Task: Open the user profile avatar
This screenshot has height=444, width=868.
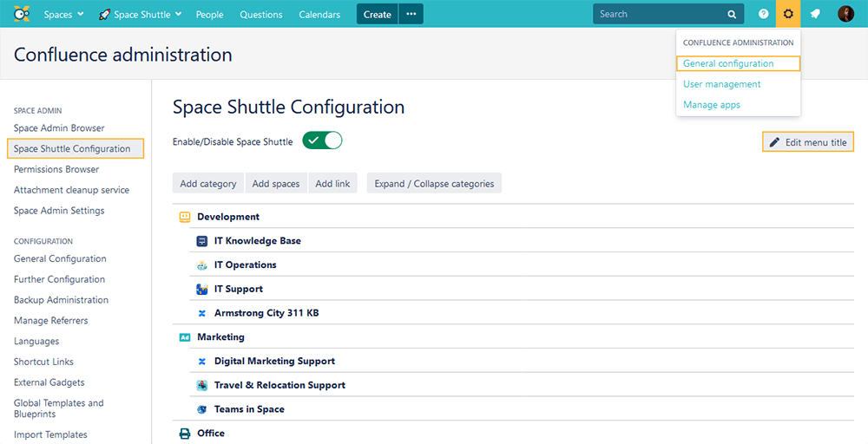Action: 845,14
